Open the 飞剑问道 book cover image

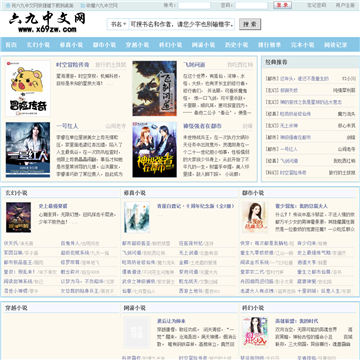(155, 88)
